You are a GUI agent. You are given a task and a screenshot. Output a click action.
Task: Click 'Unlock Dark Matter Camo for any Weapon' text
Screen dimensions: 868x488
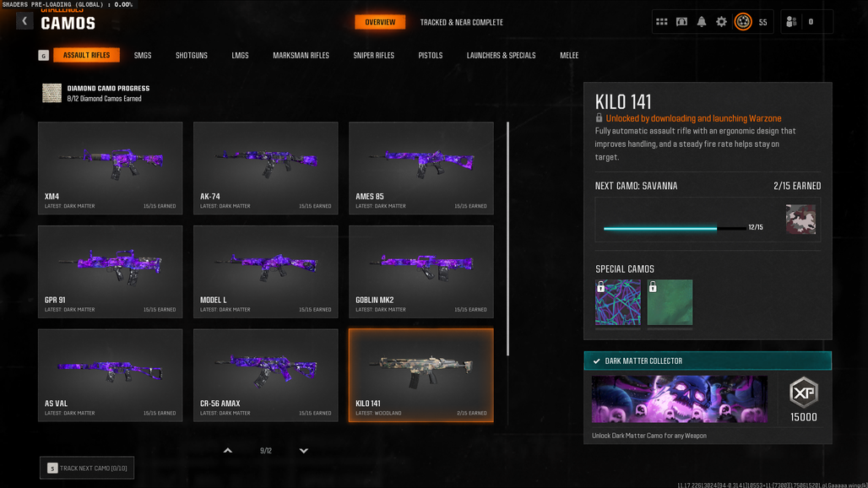(x=648, y=436)
